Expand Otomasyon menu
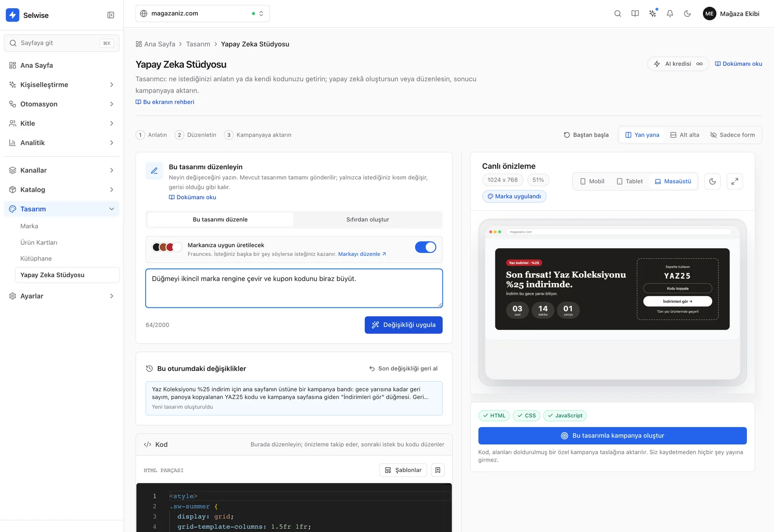 point(62,104)
